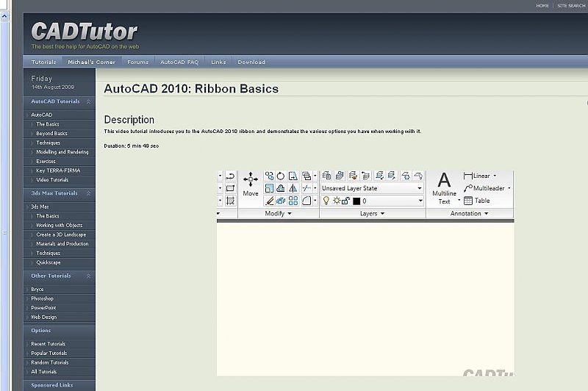Viewport: 588px width, 391px height.
Task: Click the second icon in Layers top row
Action: pos(340,176)
